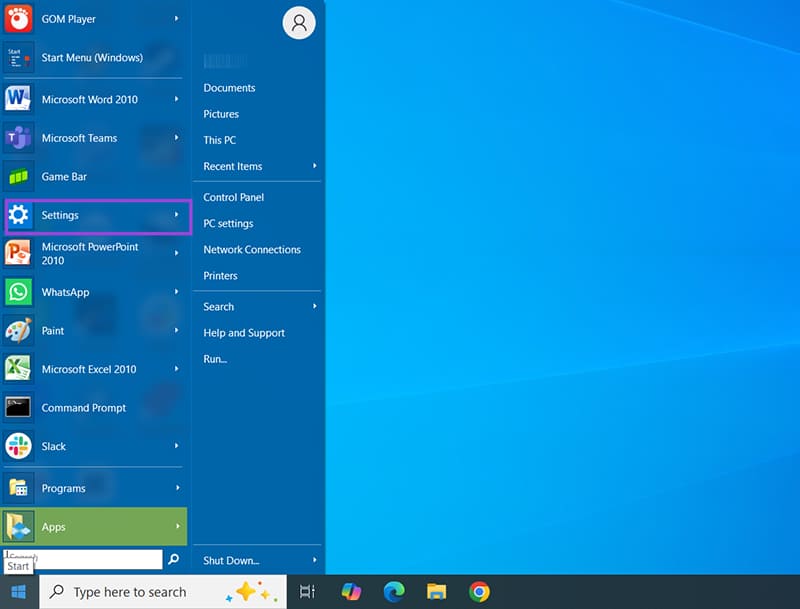800x609 pixels.
Task: Expand the Microsoft Teams submenu arrow
Action: coord(177,138)
